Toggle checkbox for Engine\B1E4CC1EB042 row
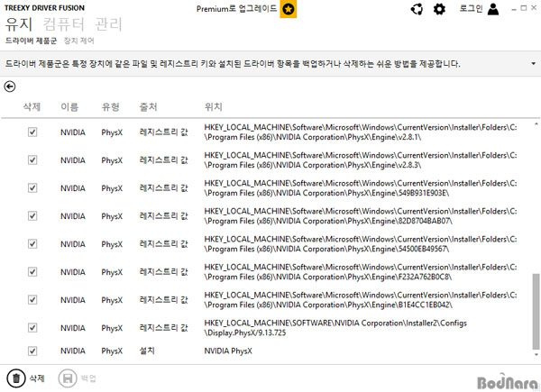This screenshot has height=392, width=541. click(32, 299)
